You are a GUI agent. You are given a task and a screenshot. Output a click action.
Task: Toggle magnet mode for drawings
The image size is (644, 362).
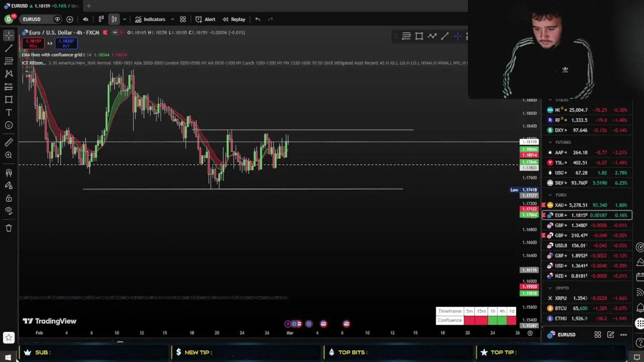(9, 172)
